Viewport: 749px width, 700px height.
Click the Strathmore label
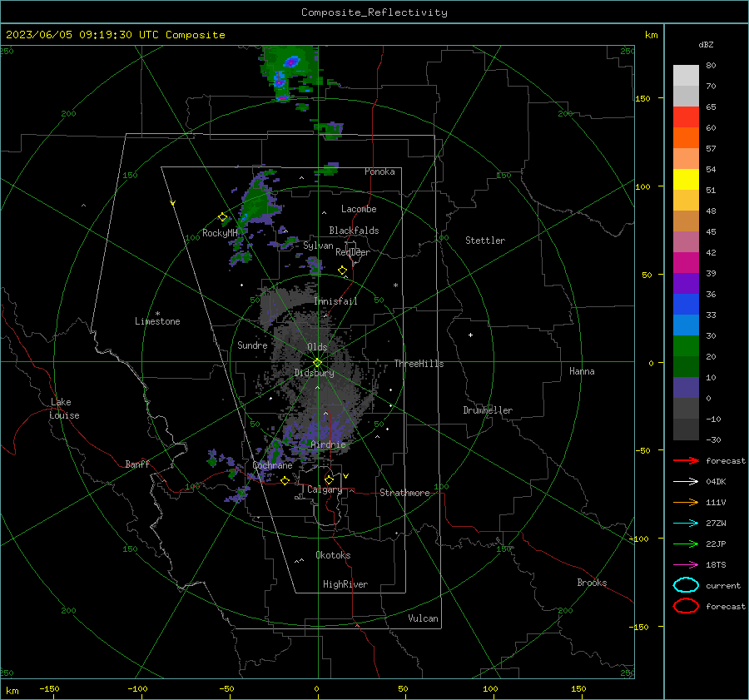(x=404, y=493)
